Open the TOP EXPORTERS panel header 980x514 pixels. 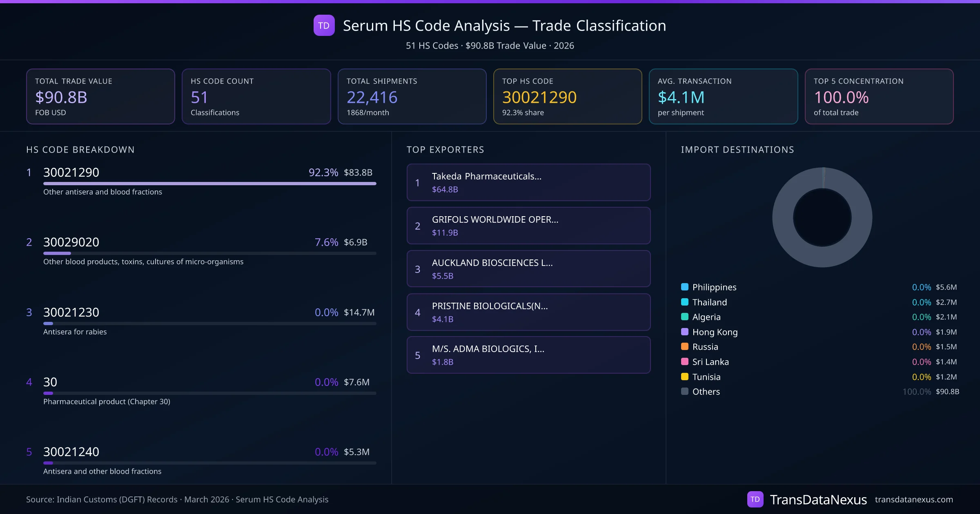(x=445, y=149)
